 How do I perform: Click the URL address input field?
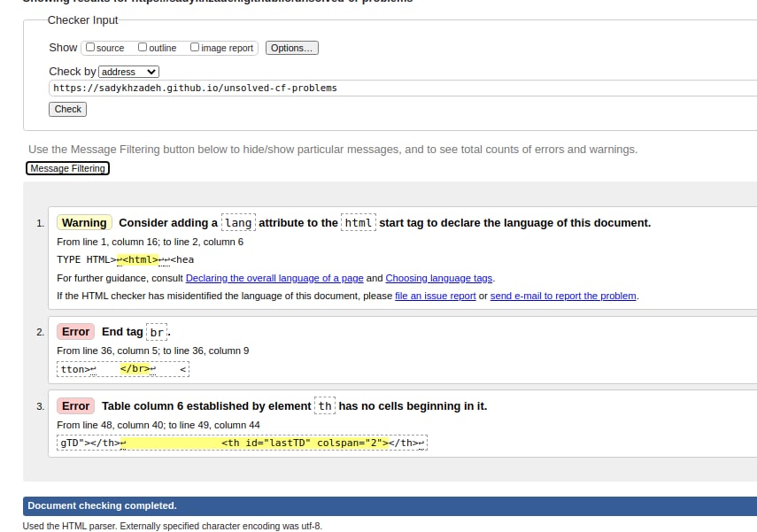(x=403, y=88)
